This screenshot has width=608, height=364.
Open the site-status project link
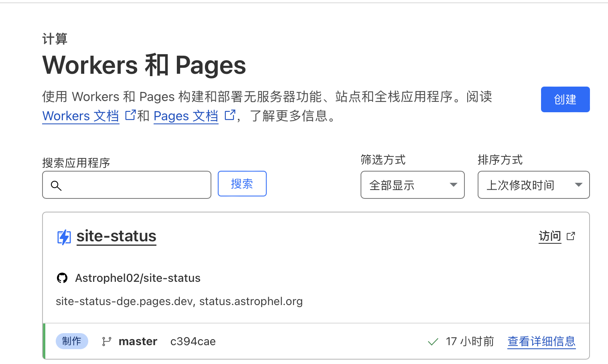pos(116,236)
